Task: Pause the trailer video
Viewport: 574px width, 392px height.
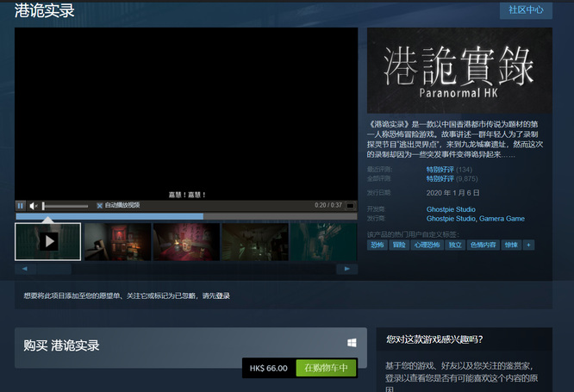Action: [21, 206]
